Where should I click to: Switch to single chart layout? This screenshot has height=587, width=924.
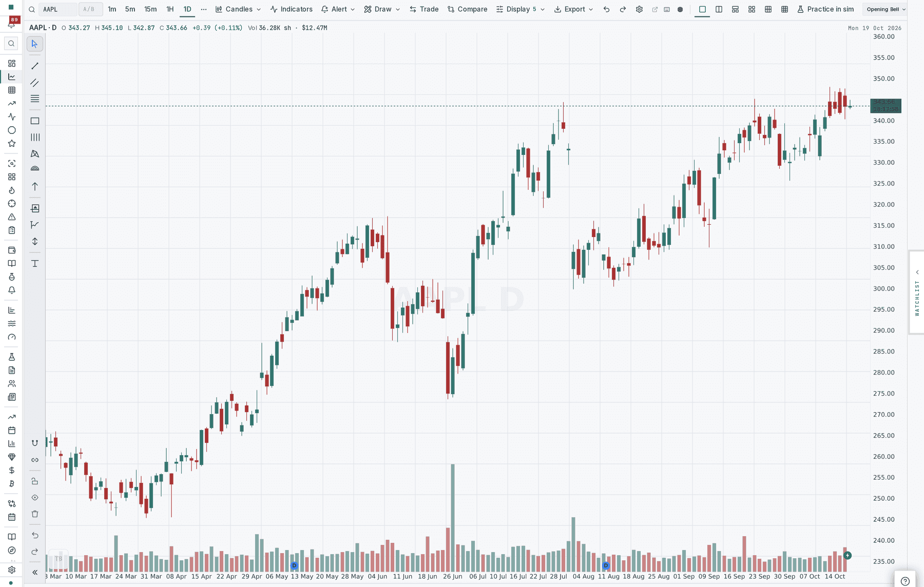(702, 9)
